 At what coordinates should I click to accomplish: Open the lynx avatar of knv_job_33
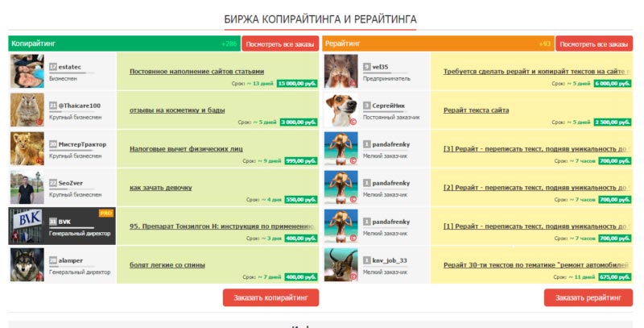341,264
